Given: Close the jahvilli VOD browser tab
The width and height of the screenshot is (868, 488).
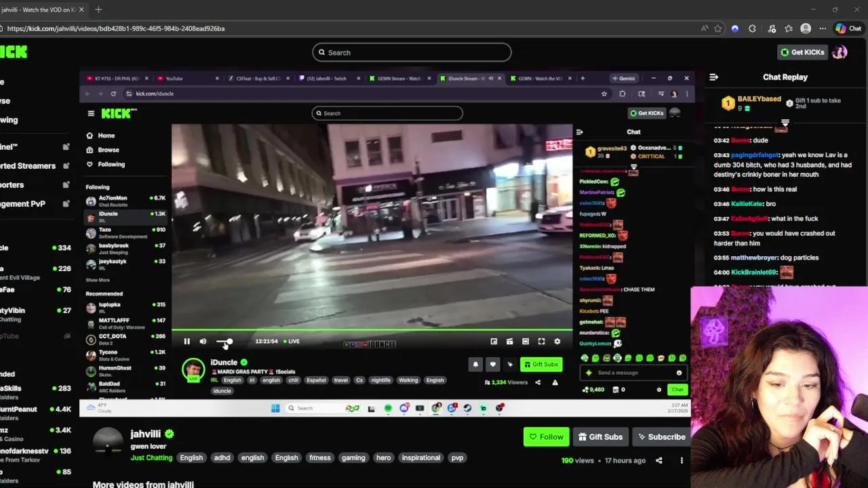Looking at the screenshot, I should point(81,9).
